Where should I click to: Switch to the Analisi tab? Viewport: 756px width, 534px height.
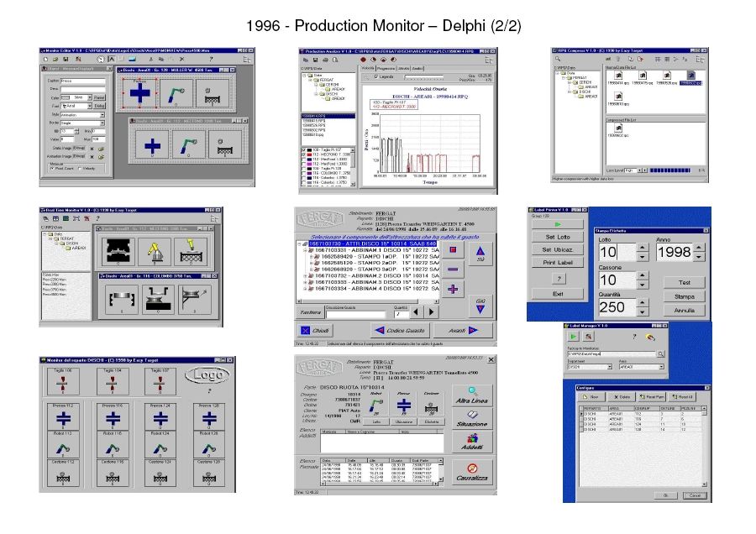coord(417,69)
